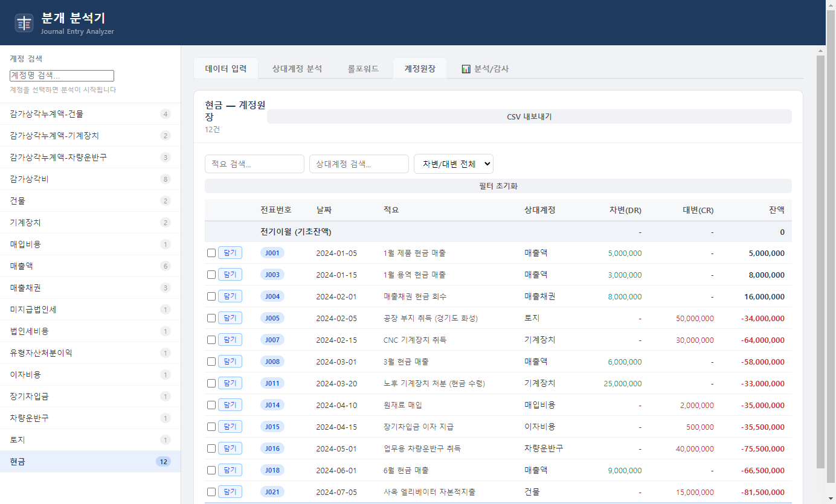Click 상대계정 cell 토지 in J005 row
This screenshot has width=836, height=504.
532,318
